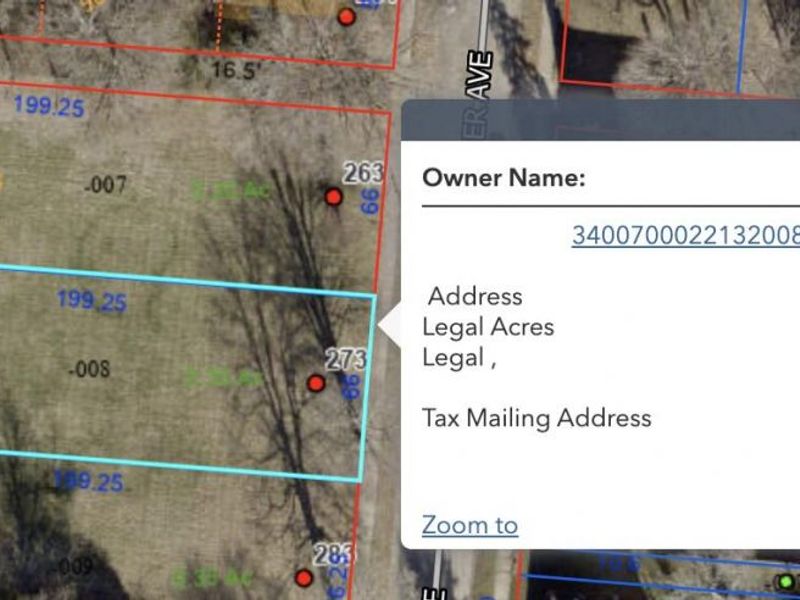Click the Legal Acres field text
800x600 pixels.
tap(488, 327)
